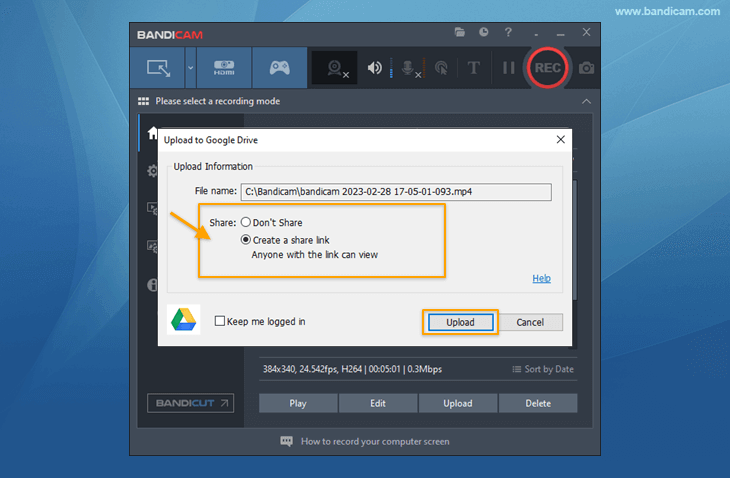Click the pause recording icon
Viewport: 730px width, 478px height.
click(x=508, y=68)
